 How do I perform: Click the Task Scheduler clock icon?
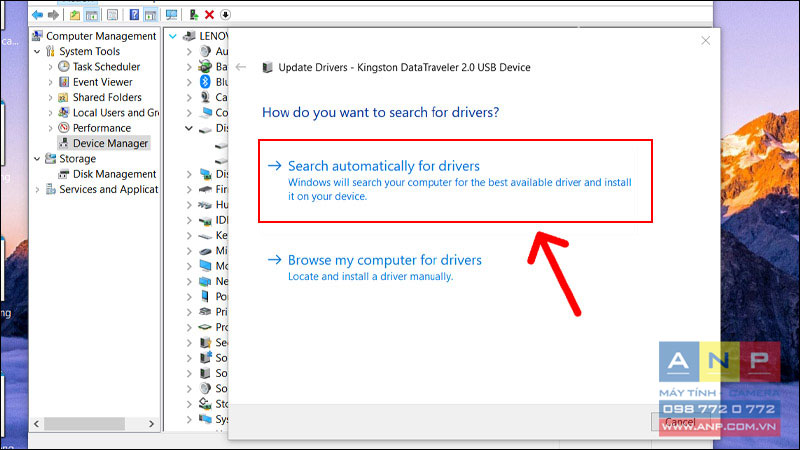point(64,66)
